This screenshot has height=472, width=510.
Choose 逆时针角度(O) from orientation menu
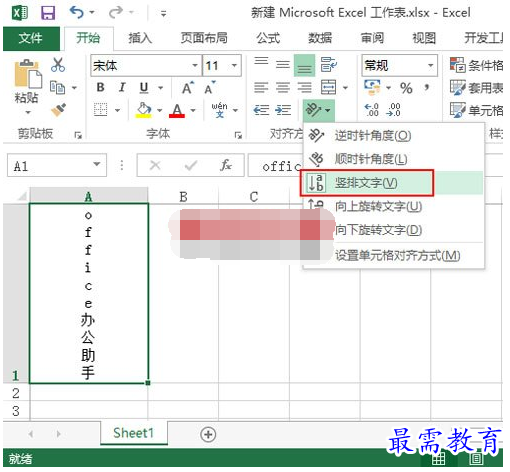tap(393, 136)
